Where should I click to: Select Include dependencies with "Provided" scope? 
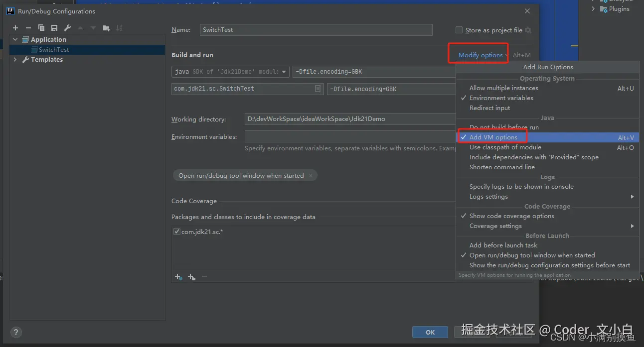click(x=547, y=157)
